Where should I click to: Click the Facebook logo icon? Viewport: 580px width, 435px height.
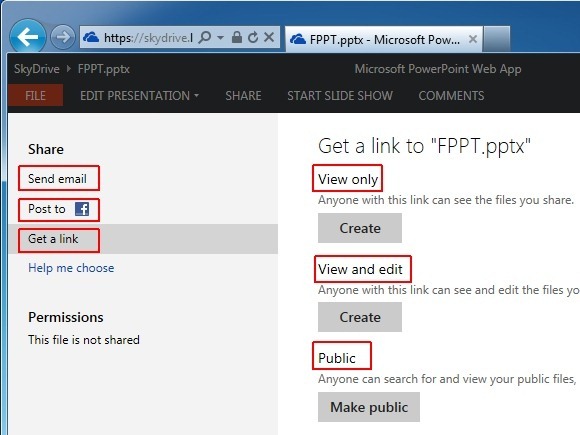[82, 209]
